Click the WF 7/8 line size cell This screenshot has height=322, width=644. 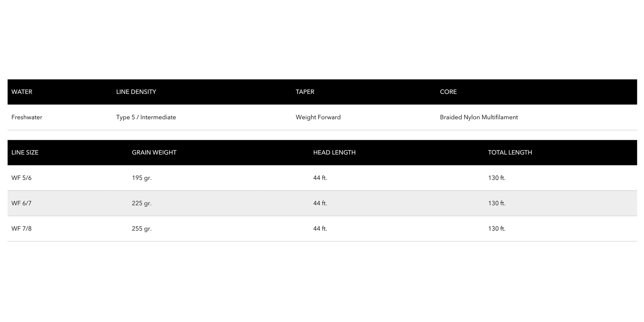click(22, 229)
